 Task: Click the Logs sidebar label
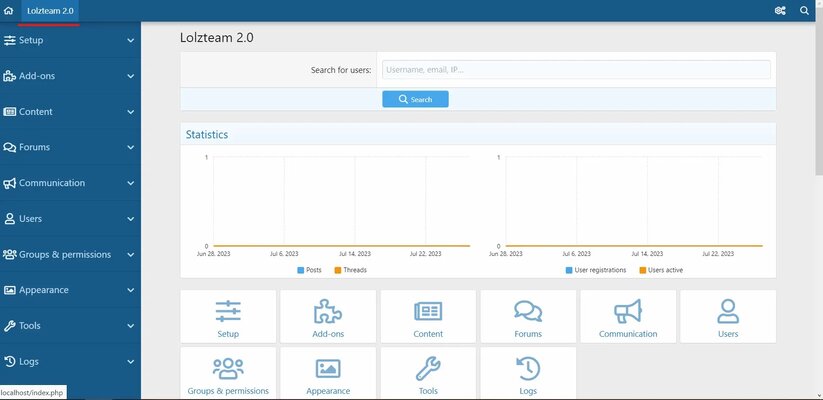click(28, 362)
